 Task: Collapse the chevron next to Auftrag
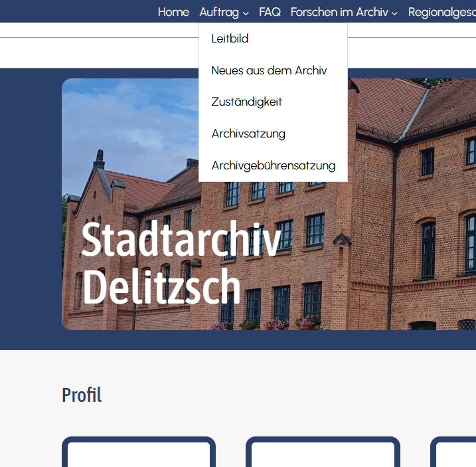tap(246, 13)
